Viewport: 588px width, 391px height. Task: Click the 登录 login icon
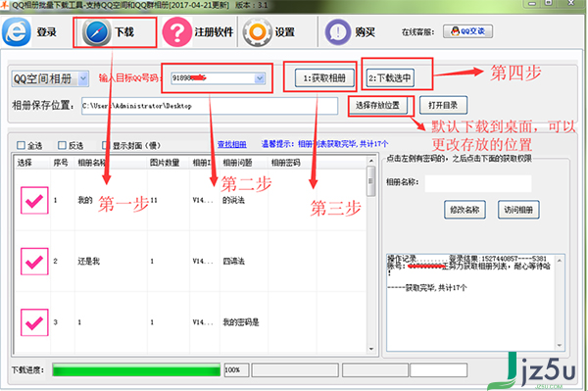[16, 32]
